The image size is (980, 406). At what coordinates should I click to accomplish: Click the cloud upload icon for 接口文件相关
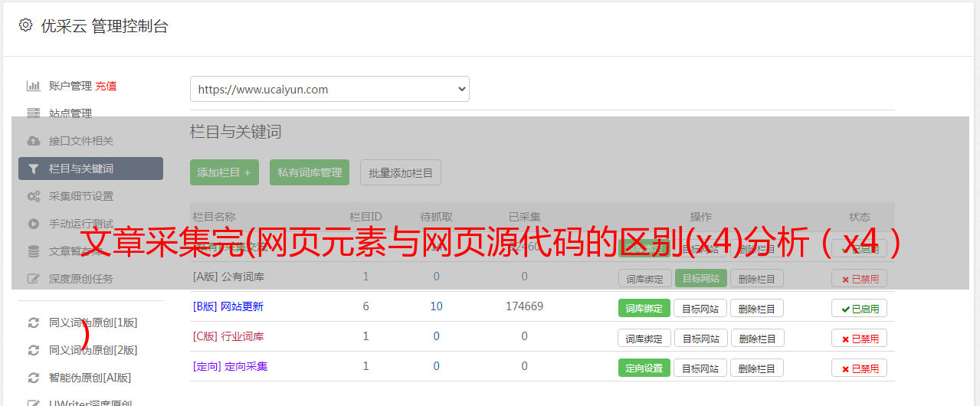tap(33, 141)
